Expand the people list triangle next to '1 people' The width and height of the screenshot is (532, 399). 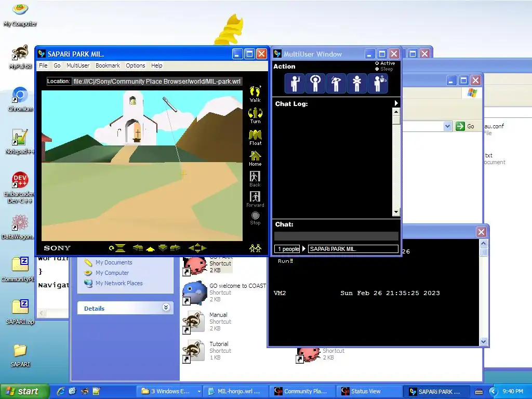[304, 249]
